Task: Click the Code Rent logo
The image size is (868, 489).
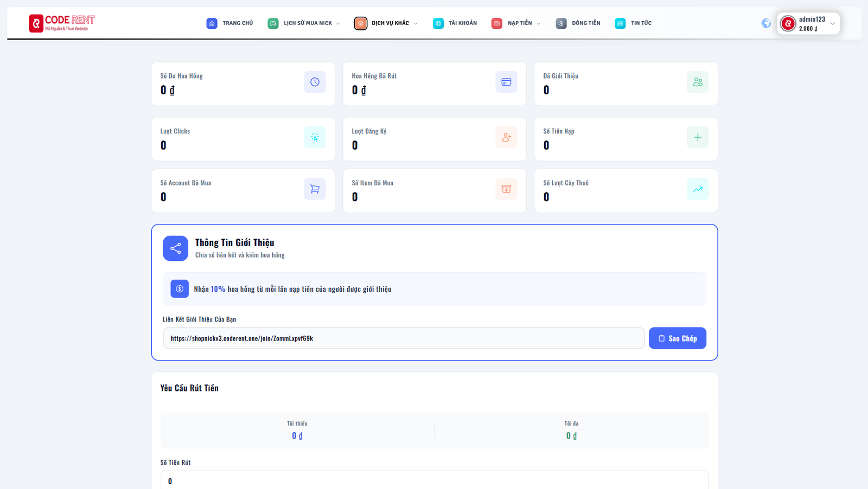Action: tap(62, 23)
